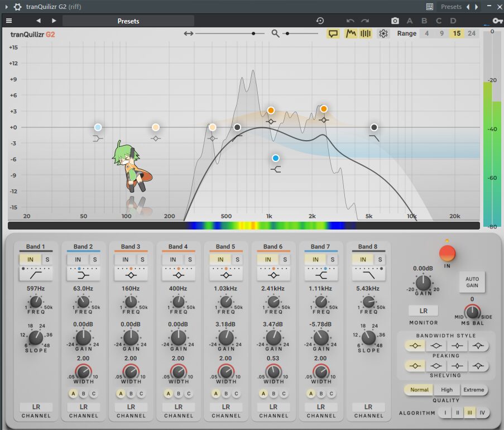Select Extreme quality
Screen dimensions: 504x430
pyautogui.click(x=474, y=390)
